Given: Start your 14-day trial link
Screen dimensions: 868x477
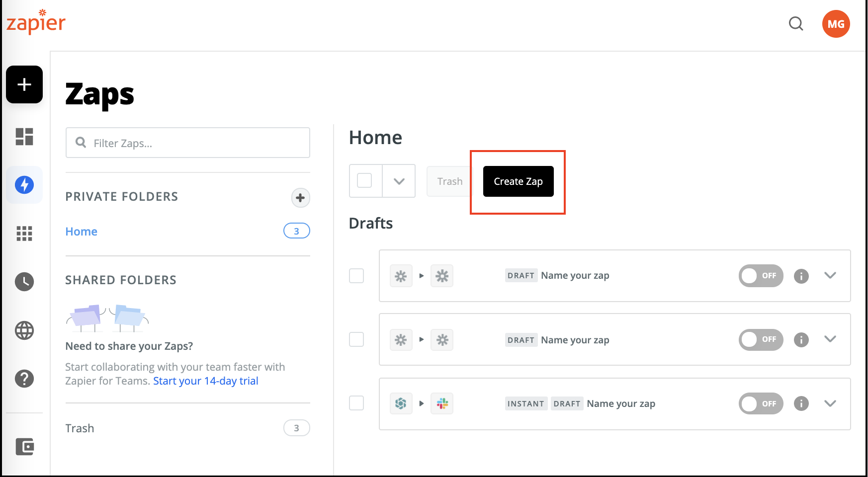Looking at the screenshot, I should pyautogui.click(x=205, y=381).
